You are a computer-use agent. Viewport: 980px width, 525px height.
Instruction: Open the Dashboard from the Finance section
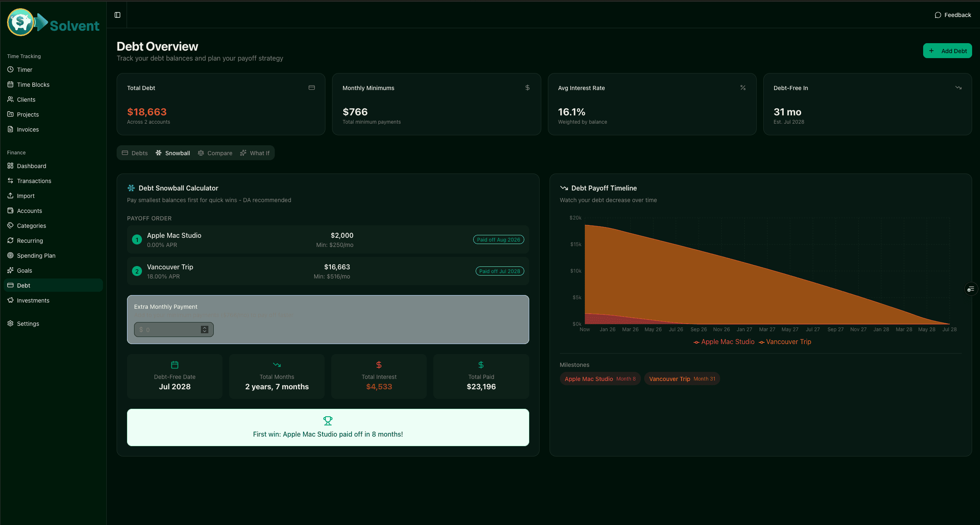31,166
